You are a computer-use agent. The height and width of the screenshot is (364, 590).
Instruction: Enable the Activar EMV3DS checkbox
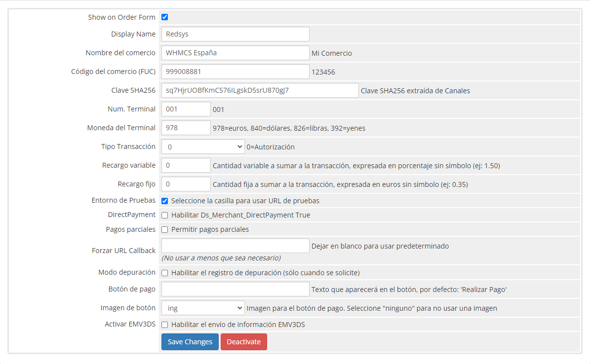[165, 325]
